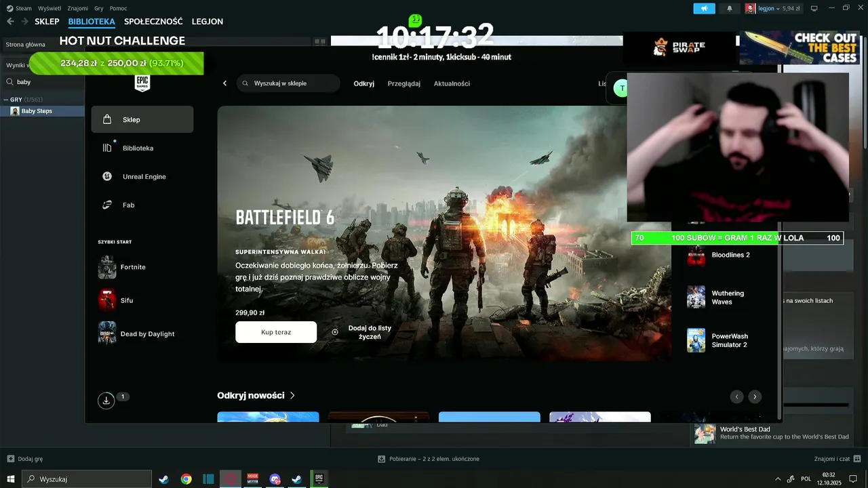Click the Epic Games logo
Screen dimensions: 868x488
tap(142, 83)
